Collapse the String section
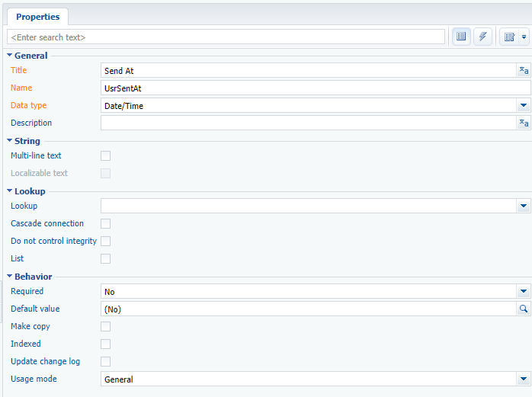This screenshot has width=532, height=397. click(9, 140)
